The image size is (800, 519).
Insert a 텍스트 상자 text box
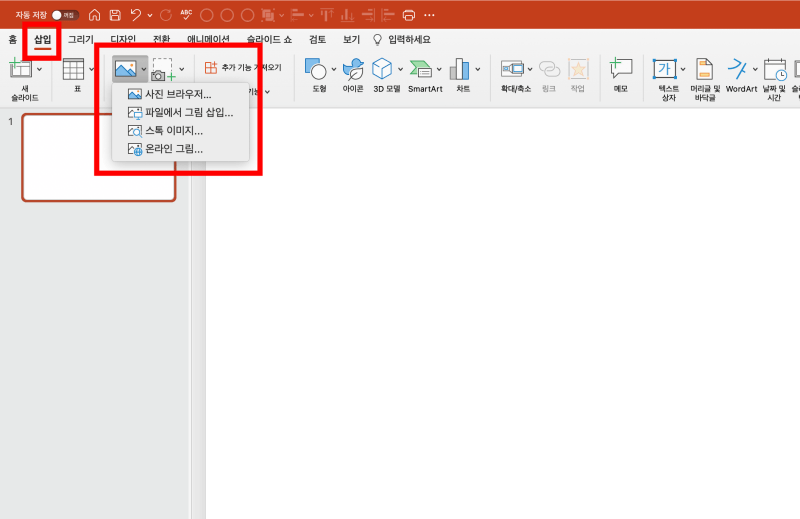[665, 69]
